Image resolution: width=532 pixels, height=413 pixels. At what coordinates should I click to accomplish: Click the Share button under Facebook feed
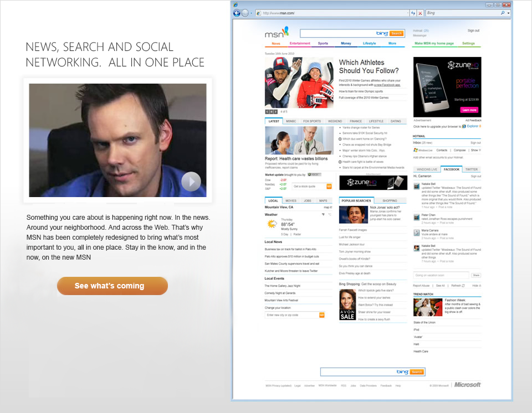coord(476,275)
